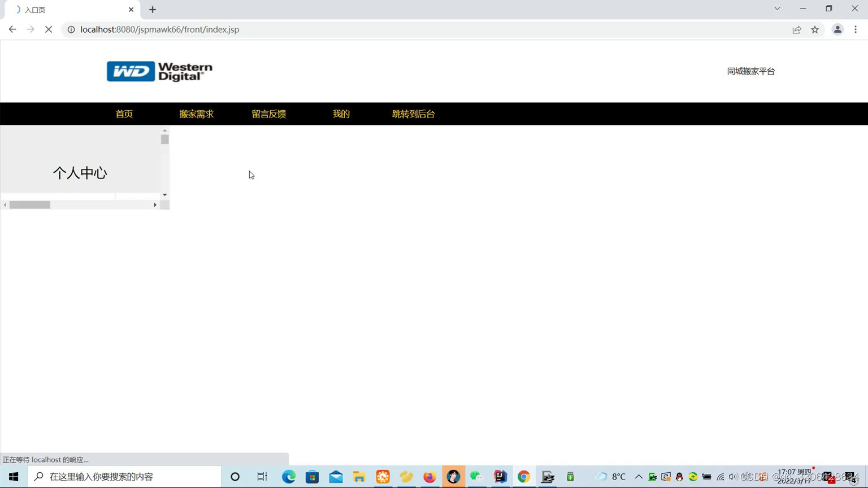Click the Western Digital logo
Screen dimensions: 868x488
[x=159, y=72]
